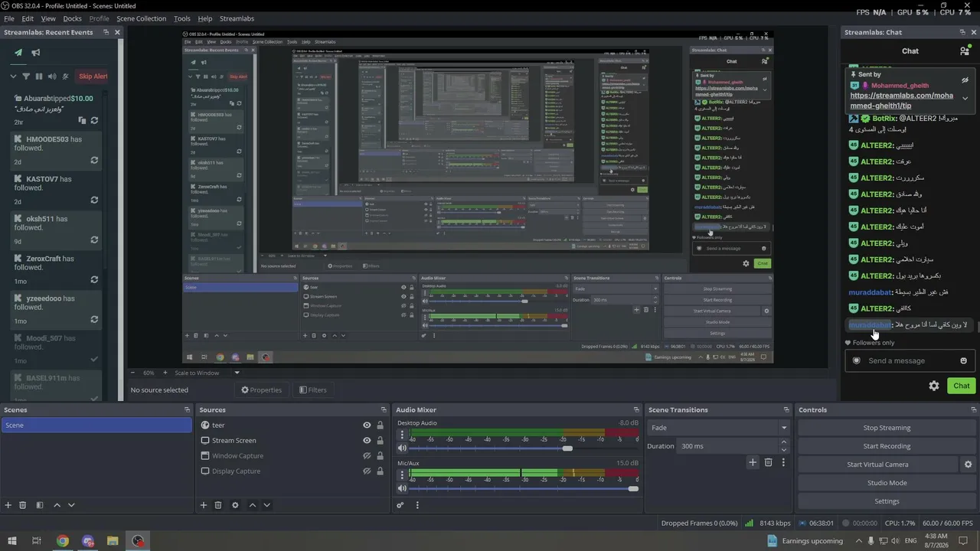Open Virtual Camera settings gear
The height and width of the screenshot is (551, 980).
click(x=968, y=465)
